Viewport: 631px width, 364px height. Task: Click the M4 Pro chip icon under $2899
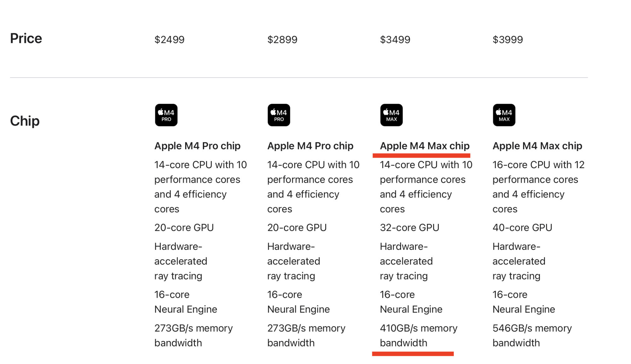pyautogui.click(x=279, y=115)
